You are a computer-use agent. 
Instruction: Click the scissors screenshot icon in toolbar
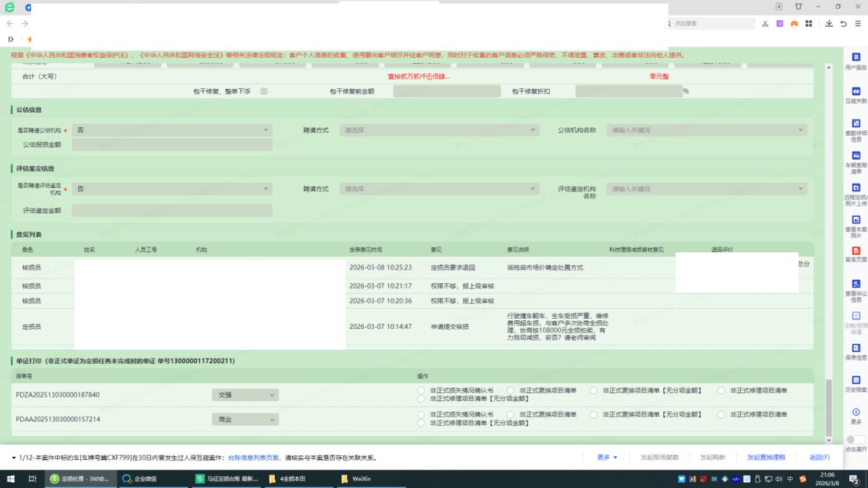click(x=765, y=24)
